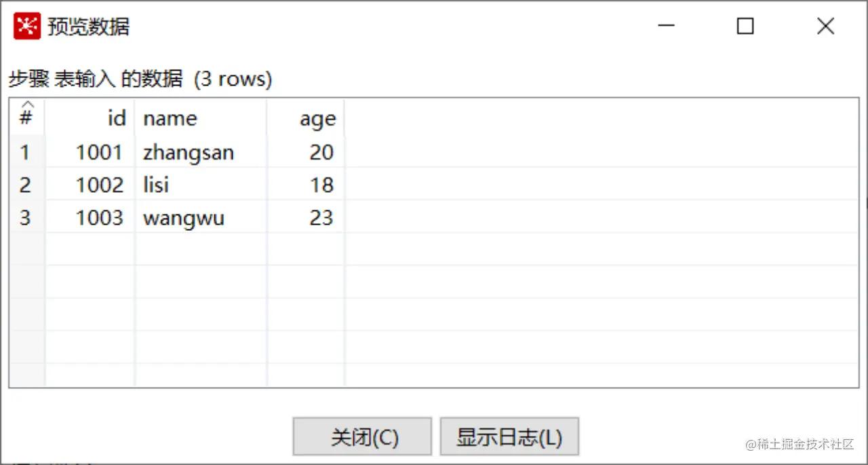
Task: Select row number 3
Action: pos(26,218)
